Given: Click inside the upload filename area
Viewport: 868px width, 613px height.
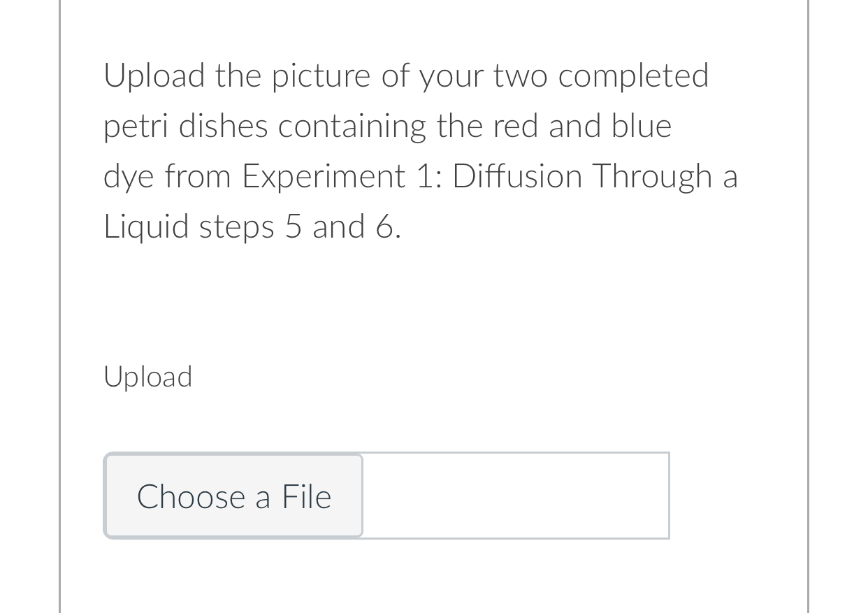Looking at the screenshot, I should pyautogui.click(x=516, y=496).
